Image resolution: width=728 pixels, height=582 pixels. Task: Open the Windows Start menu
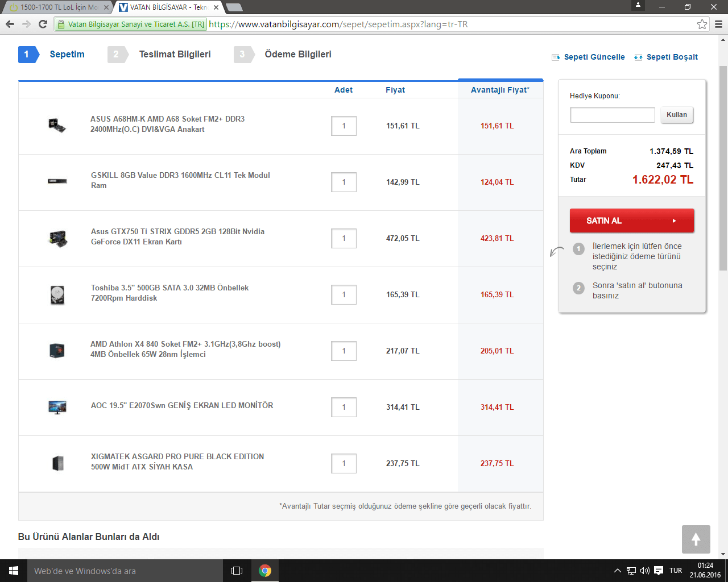click(x=14, y=571)
